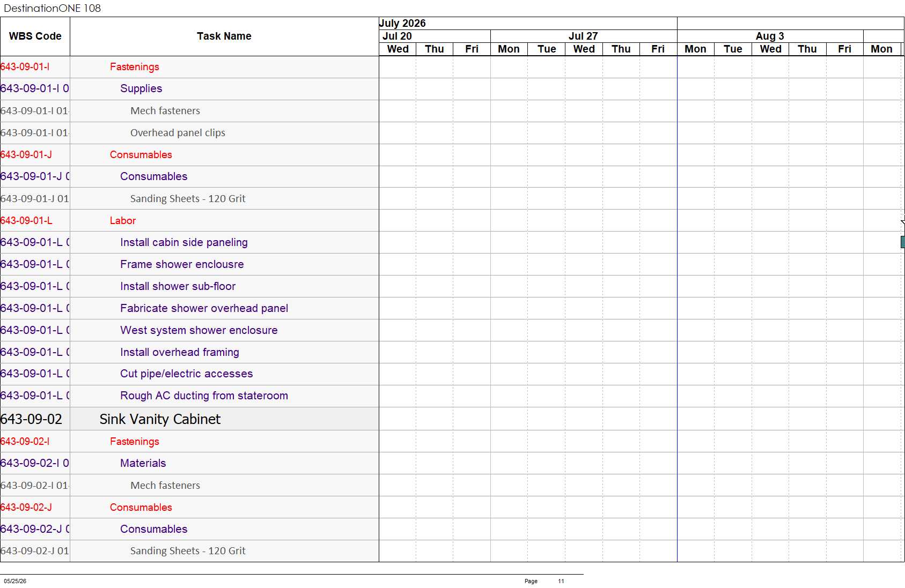Click the Jul 27 week header
Image resolution: width=905 pixels, height=588 pixels.
click(x=584, y=36)
